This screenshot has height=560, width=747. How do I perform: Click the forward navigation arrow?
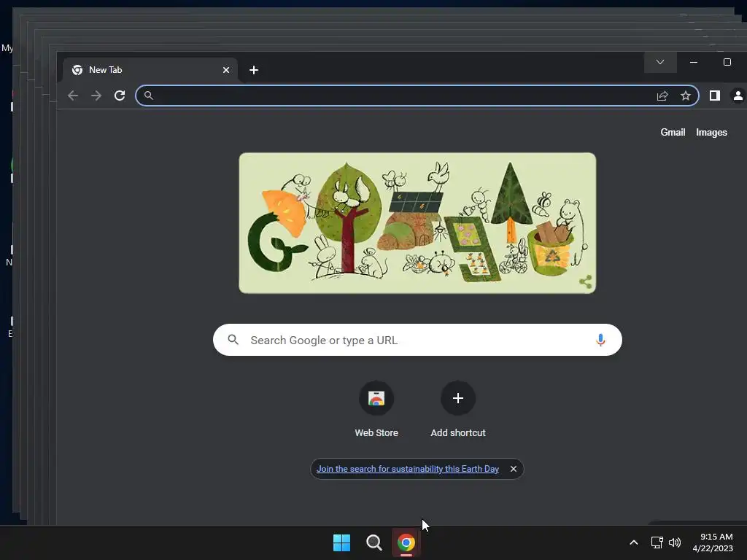pyautogui.click(x=96, y=96)
